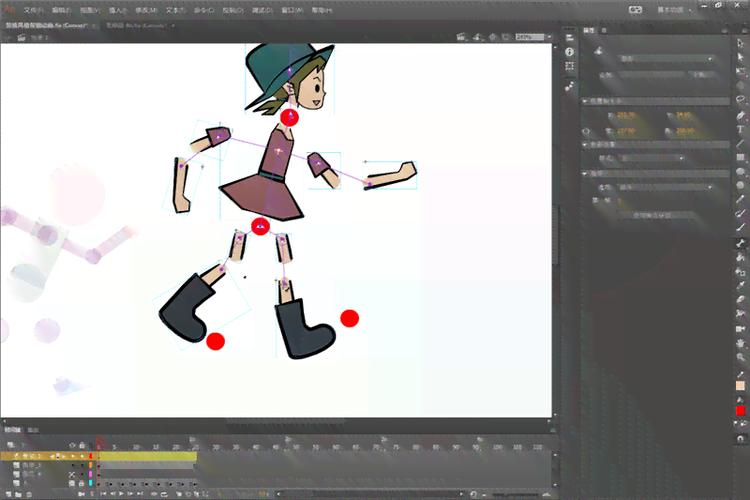Click the armature layer's red outline color swatch
This screenshot has height=500, width=750.
pos(90,456)
